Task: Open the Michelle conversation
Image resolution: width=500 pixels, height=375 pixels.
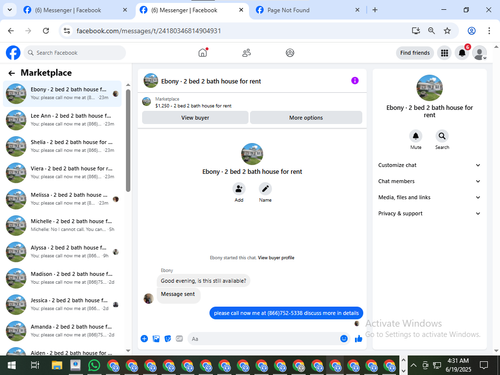Action: click(62, 225)
